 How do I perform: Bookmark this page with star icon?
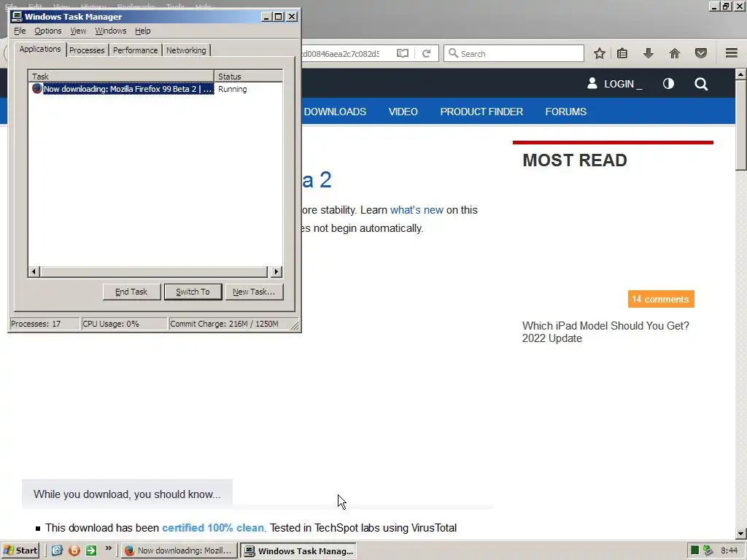click(600, 53)
